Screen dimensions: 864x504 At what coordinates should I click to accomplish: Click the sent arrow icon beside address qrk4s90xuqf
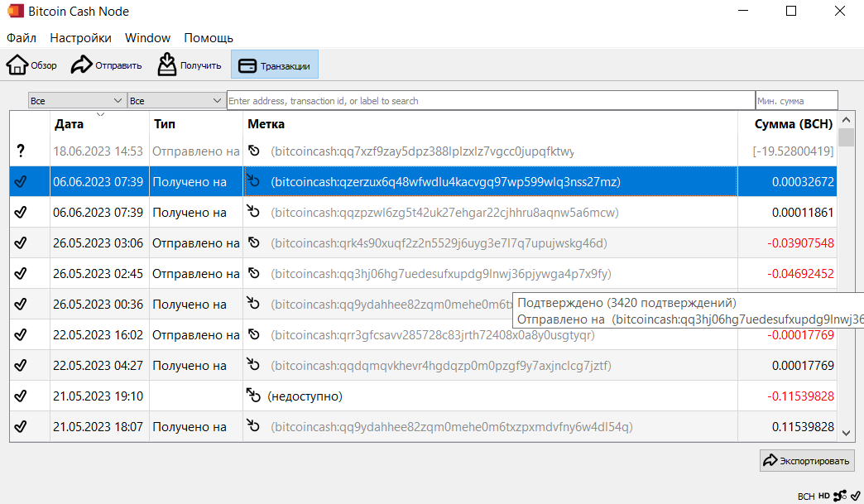pyautogui.click(x=253, y=242)
